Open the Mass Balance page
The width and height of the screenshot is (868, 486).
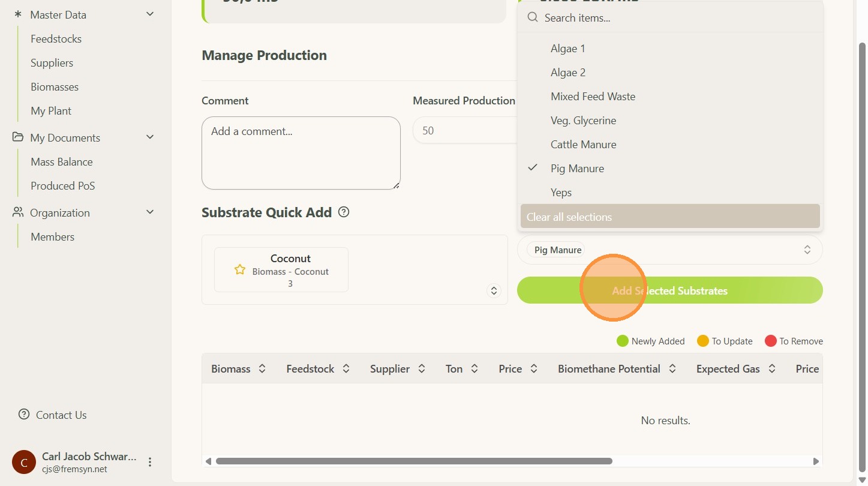point(62,162)
